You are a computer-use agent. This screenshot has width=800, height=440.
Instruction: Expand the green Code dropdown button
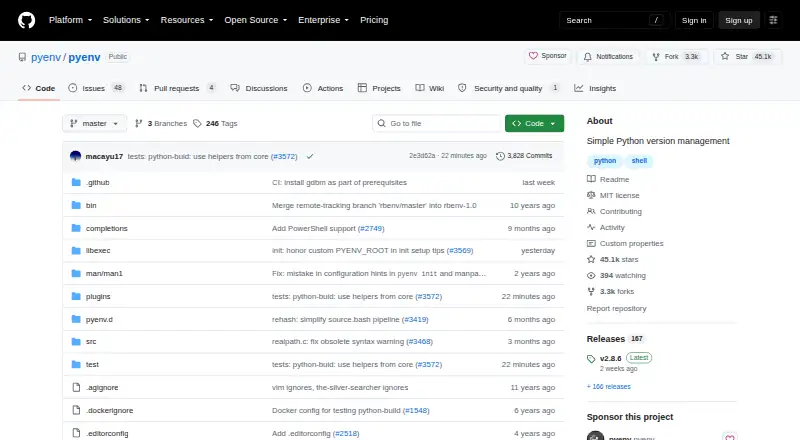coord(534,124)
